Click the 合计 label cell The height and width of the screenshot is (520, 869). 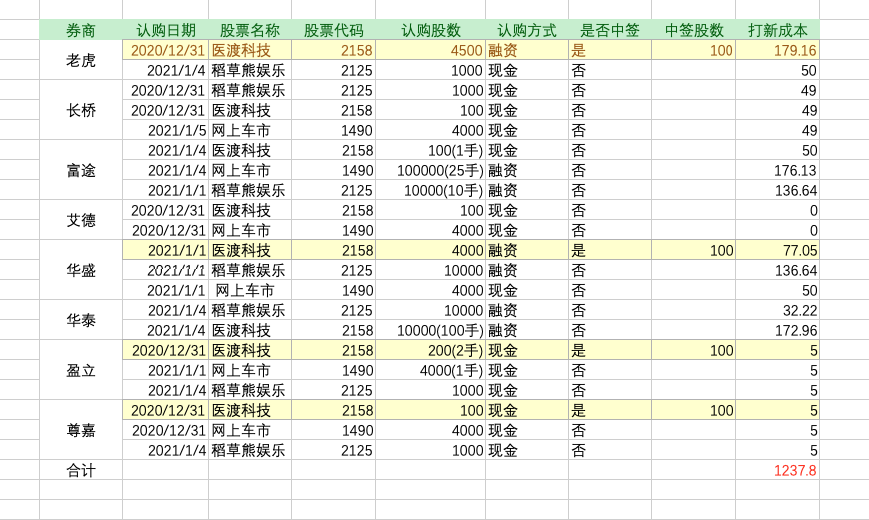(x=81, y=470)
